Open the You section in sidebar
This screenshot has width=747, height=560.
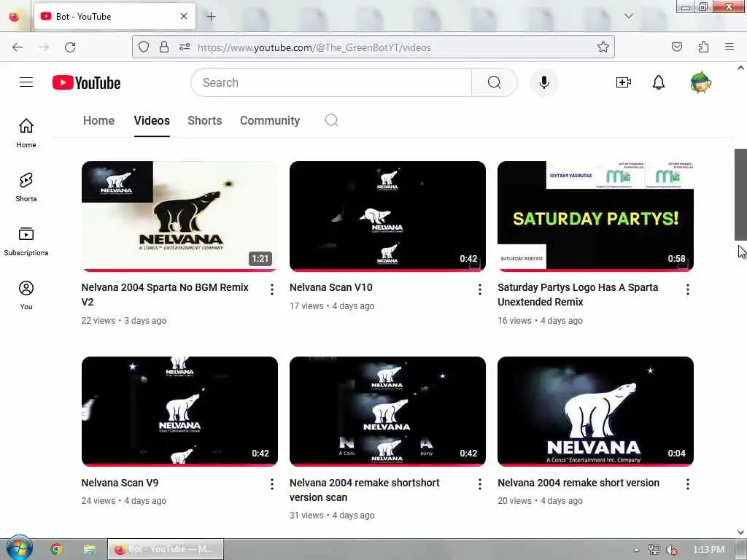click(26, 295)
